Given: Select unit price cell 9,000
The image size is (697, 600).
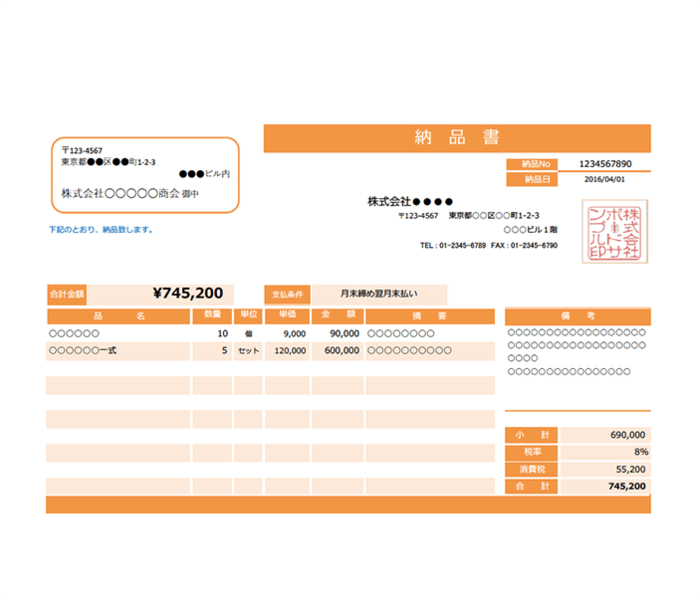Looking at the screenshot, I should [x=294, y=334].
